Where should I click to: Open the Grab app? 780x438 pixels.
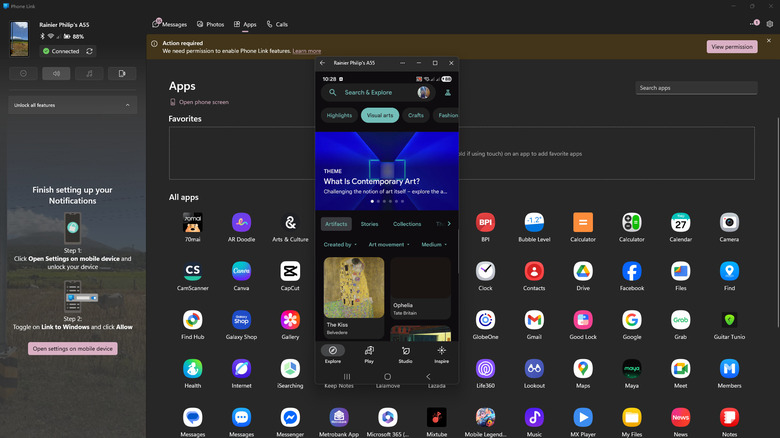(680, 320)
